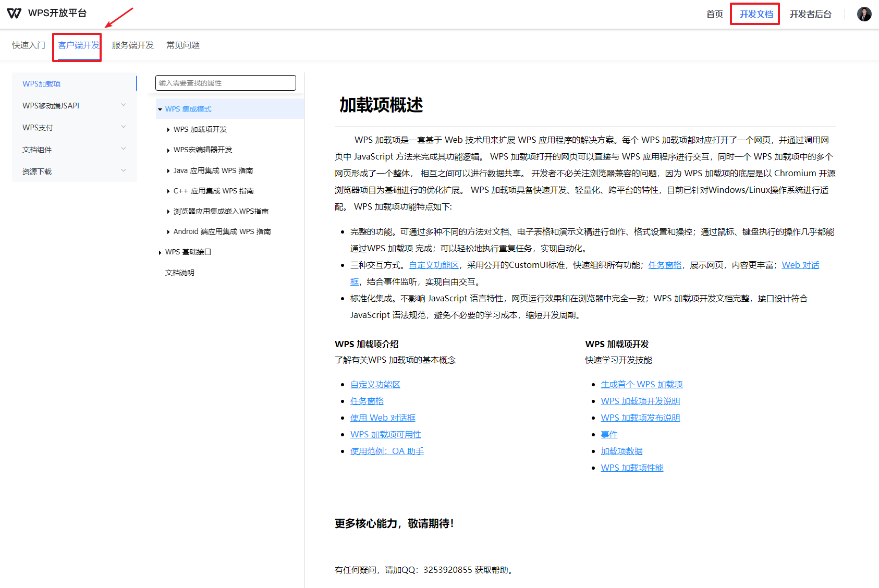The image size is (879, 588).
Task: Open WPS 加载项可用性 link
Action: click(386, 434)
